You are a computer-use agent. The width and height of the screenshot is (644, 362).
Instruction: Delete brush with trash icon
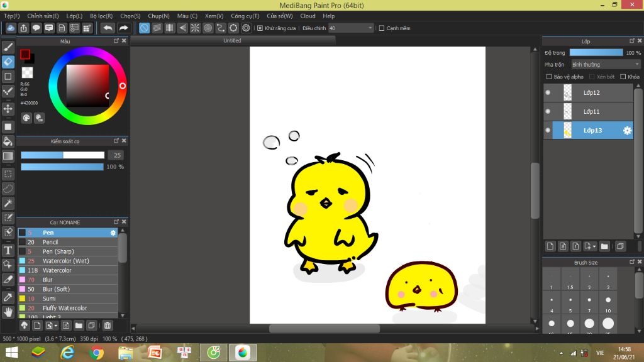[x=107, y=326]
